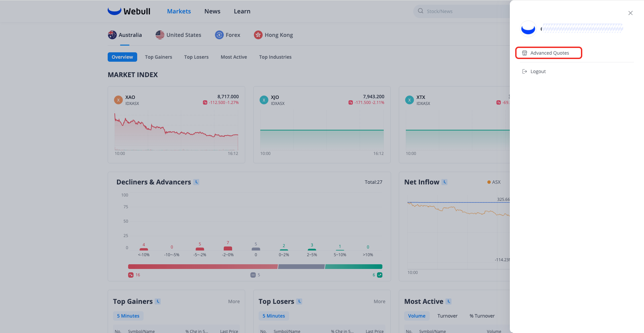Image resolution: width=644 pixels, height=333 pixels.
Task: Click XJO red down-change icon
Action: click(351, 103)
